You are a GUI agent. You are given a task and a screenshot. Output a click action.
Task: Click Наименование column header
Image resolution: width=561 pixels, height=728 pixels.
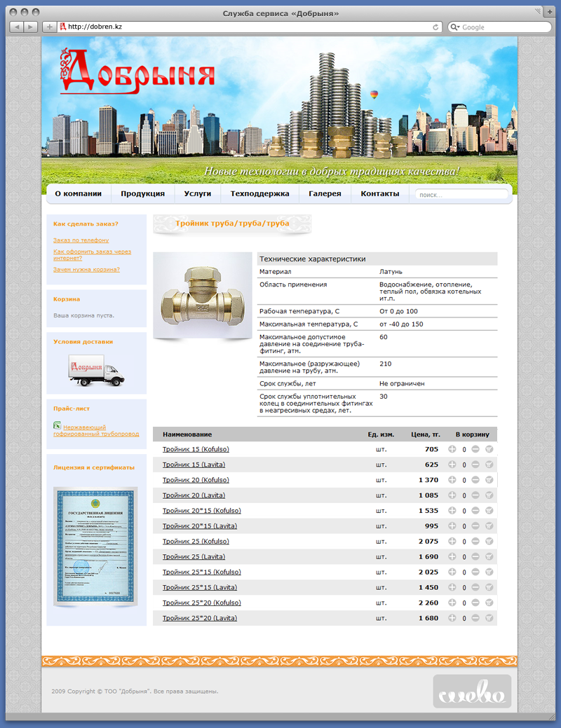[x=187, y=434]
